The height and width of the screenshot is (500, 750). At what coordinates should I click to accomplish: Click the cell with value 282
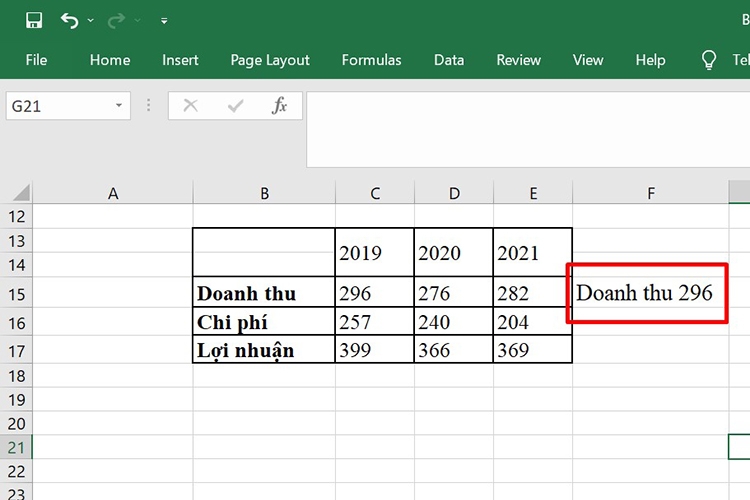(x=532, y=292)
